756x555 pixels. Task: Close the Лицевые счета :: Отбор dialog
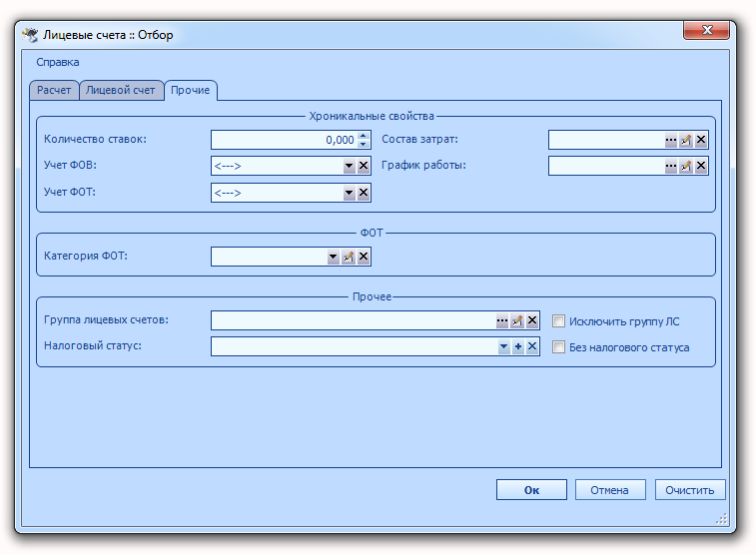707,30
